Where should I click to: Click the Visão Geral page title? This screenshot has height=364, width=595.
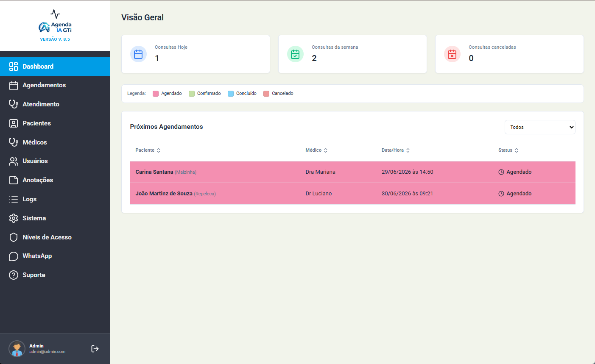click(142, 17)
